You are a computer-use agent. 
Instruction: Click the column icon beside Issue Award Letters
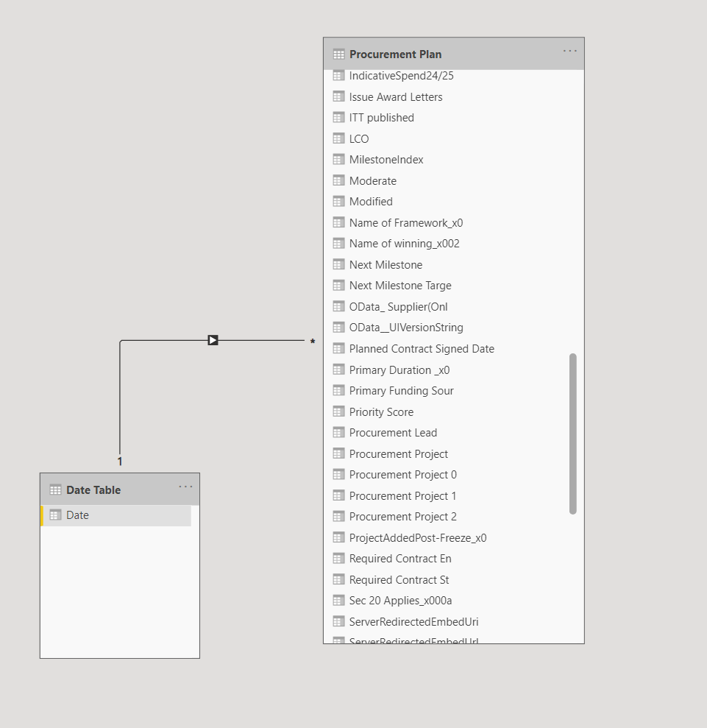[338, 96]
